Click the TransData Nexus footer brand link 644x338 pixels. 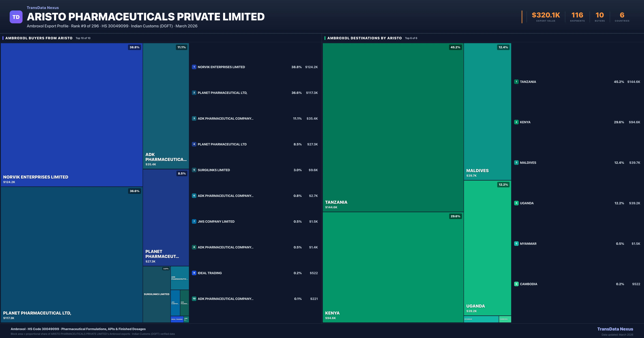pos(615,329)
